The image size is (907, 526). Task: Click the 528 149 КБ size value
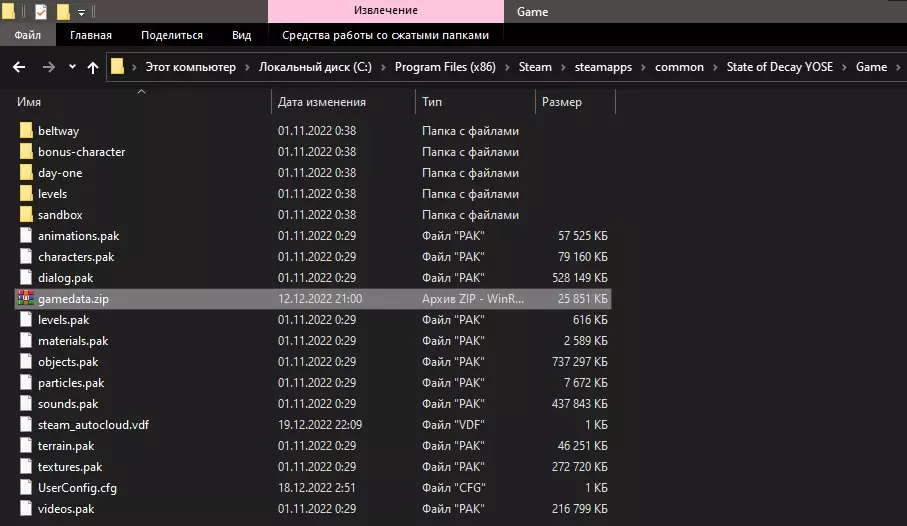tap(580, 278)
